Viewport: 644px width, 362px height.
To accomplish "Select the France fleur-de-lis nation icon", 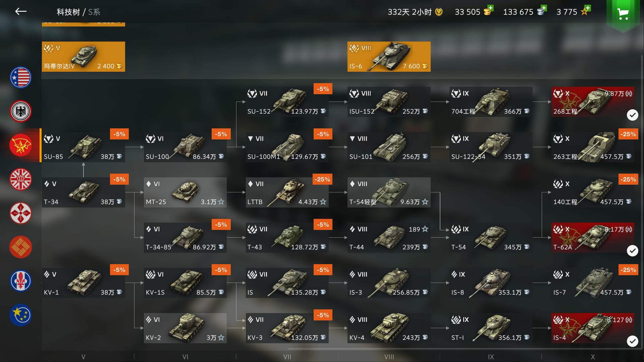I will (21, 281).
